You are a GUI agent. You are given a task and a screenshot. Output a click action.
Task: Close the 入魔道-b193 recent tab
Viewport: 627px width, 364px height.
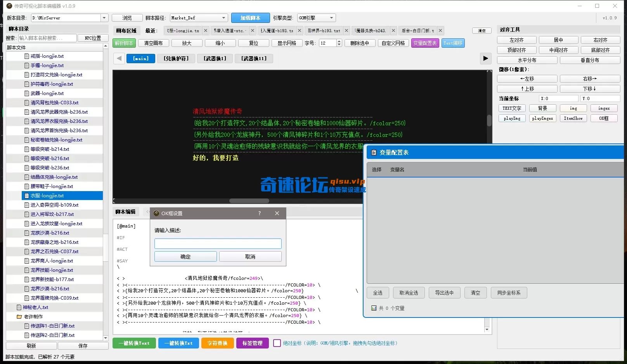coord(300,31)
